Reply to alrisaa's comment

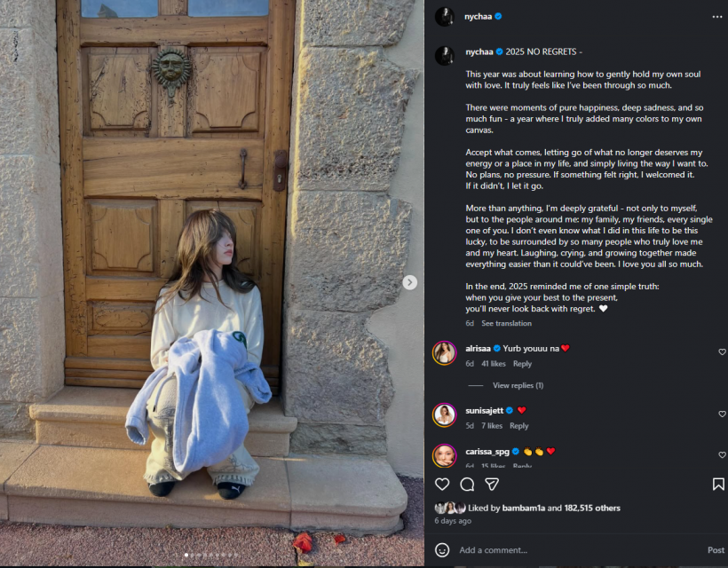pyautogui.click(x=522, y=364)
